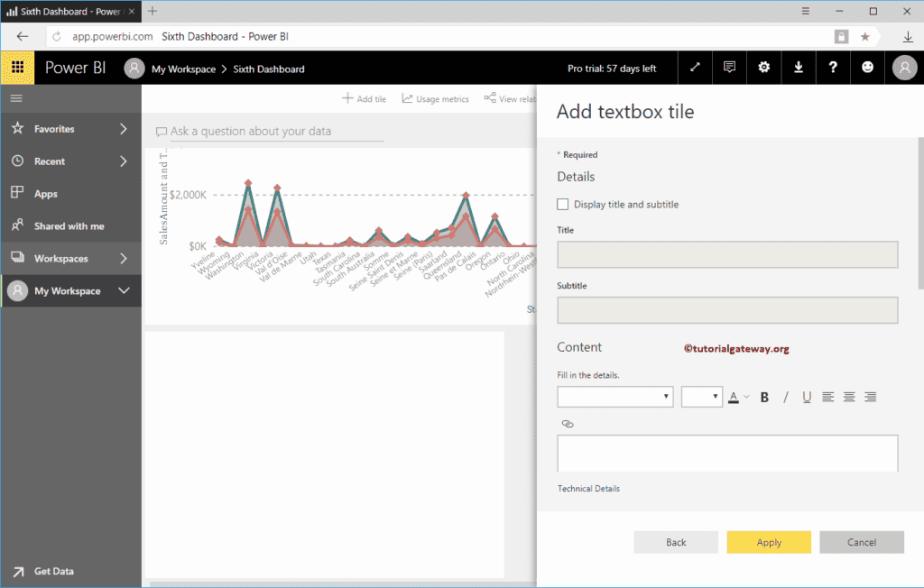This screenshot has width=924, height=588.
Task: Enable Display title and subtitle
Action: 563,204
